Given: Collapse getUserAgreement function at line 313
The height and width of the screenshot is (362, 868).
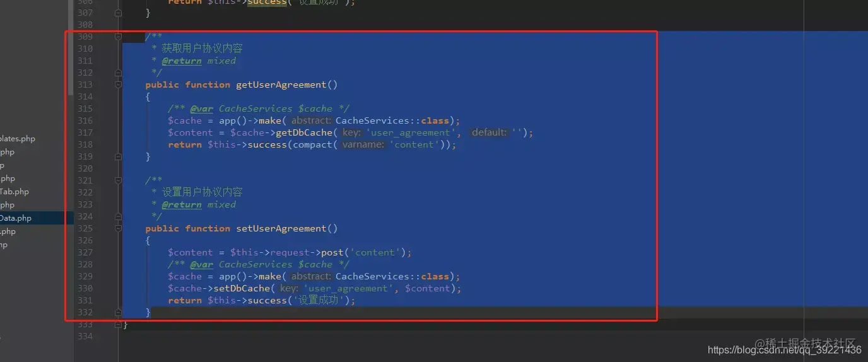Looking at the screenshot, I should click(118, 85).
